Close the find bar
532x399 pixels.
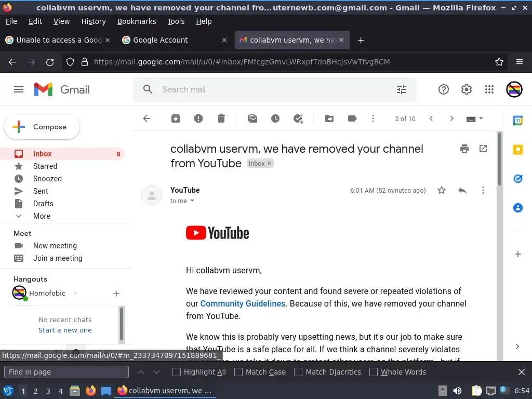[522, 372]
